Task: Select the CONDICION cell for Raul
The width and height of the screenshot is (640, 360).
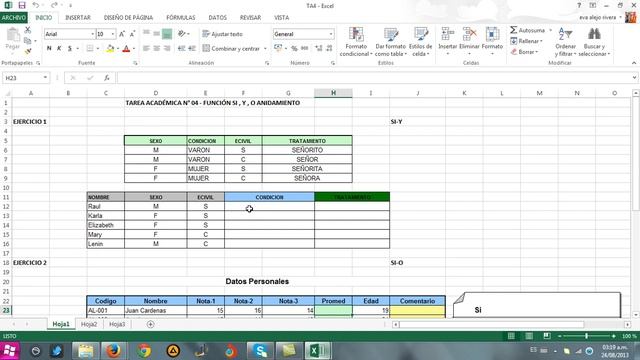Action: (269, 207)
